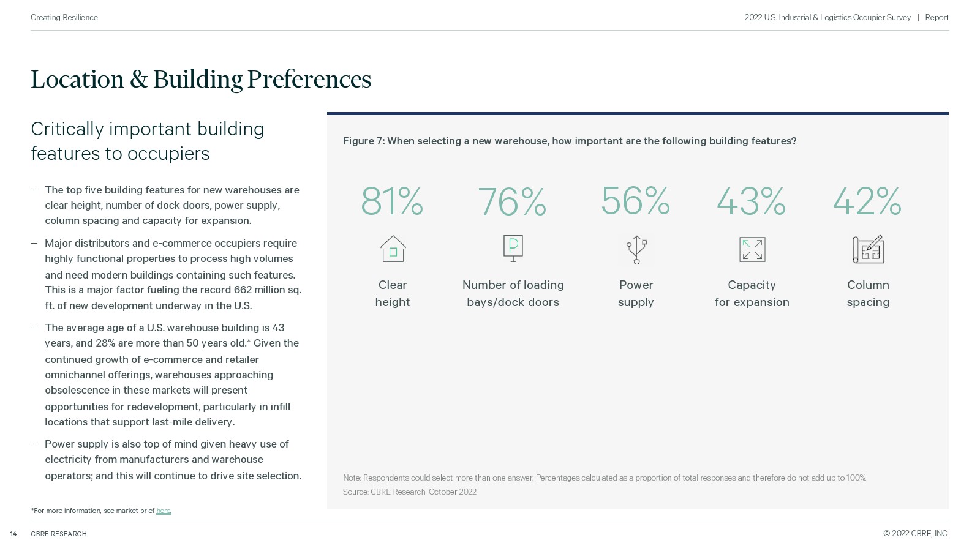Viewport: 980px width, 551px height.
Task: Click the page number 14
Action: pyautogui.click(x=13, y=534)
